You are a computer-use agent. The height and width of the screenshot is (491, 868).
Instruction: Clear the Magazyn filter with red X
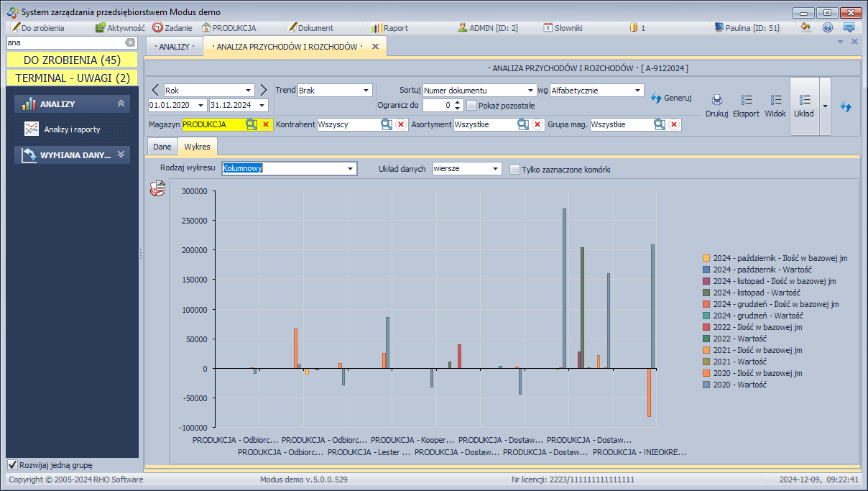coord(265,124)
